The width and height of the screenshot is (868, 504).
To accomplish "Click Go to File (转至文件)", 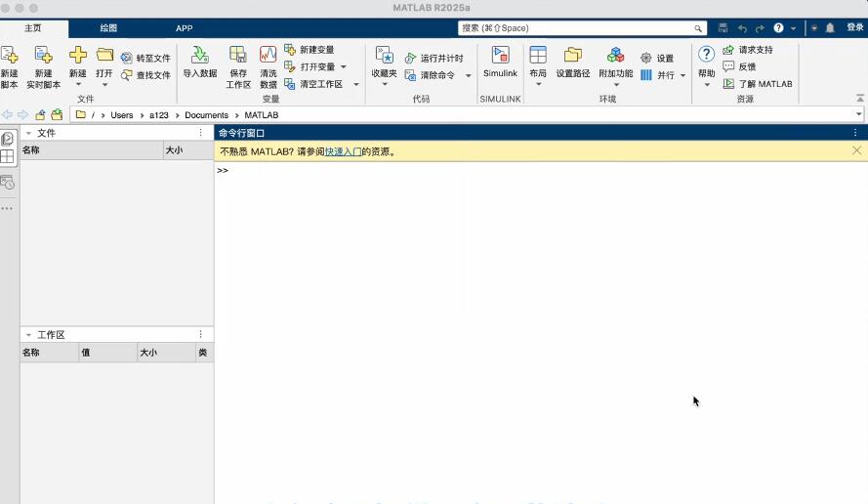I will [x=145, y=59].
